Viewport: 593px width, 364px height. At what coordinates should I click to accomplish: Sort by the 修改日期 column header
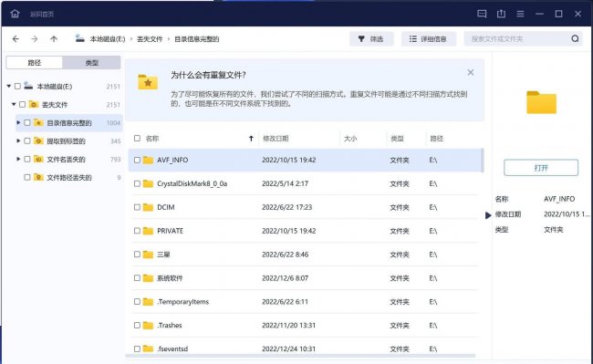(x=276, y=139)
